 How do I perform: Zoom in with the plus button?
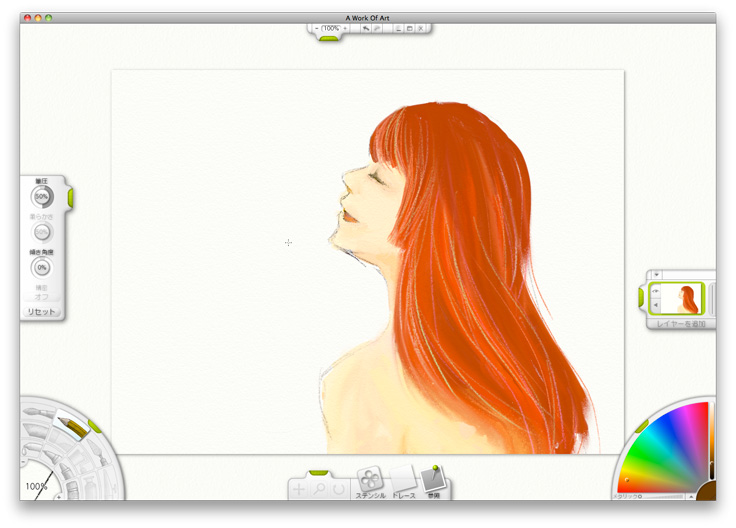345,29
